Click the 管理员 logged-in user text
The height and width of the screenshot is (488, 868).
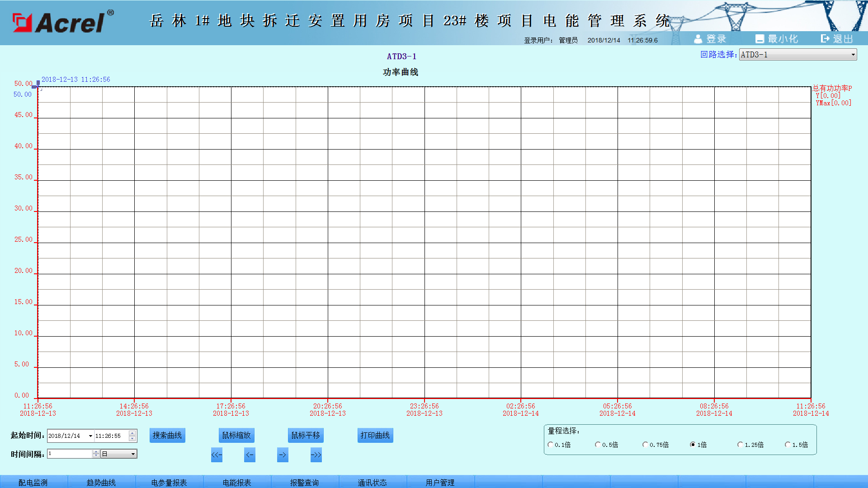coord(568,40)
